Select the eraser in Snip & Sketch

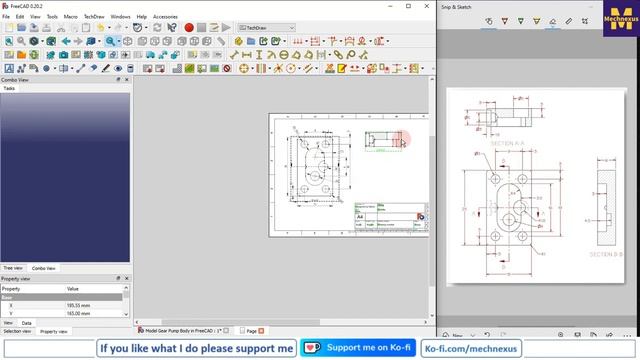pos(553,21)
